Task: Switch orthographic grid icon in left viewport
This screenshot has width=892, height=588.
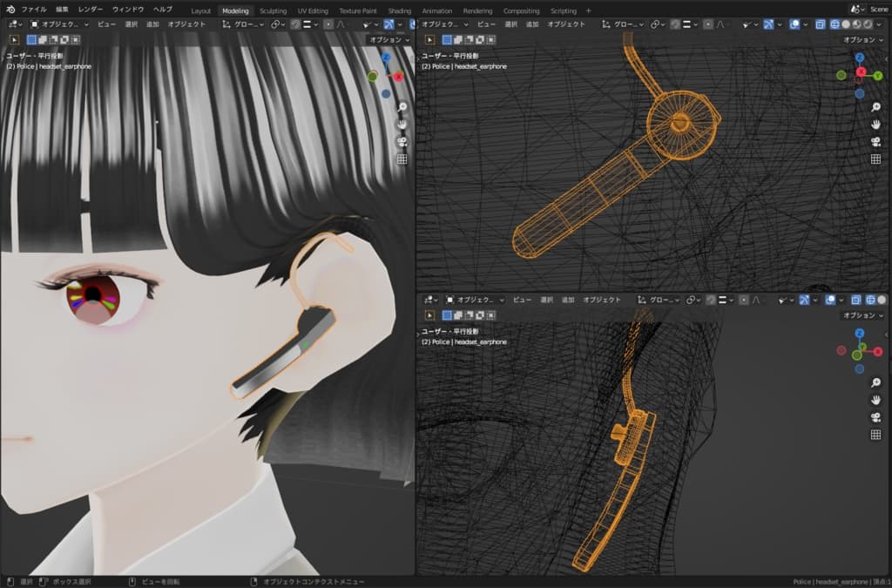Action: pyautogui.click(x=402, y=159)
